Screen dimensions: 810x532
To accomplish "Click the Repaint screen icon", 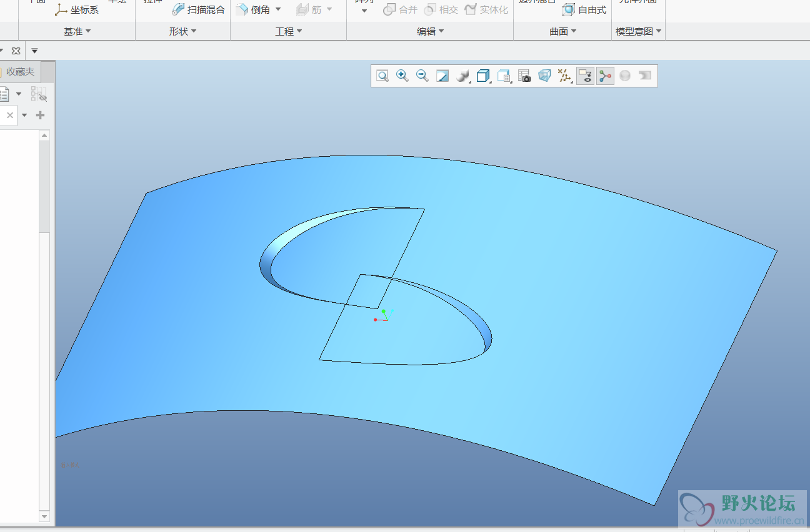I will point(442,76).
